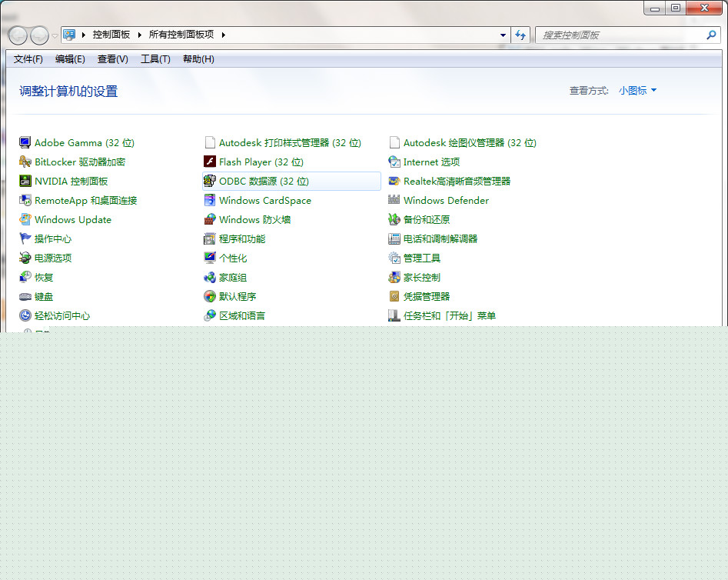This screenshot has width=728, height=580.
Task: Open the Adobe Gamma (32 位) icon
Action: [x=25, y=142]
